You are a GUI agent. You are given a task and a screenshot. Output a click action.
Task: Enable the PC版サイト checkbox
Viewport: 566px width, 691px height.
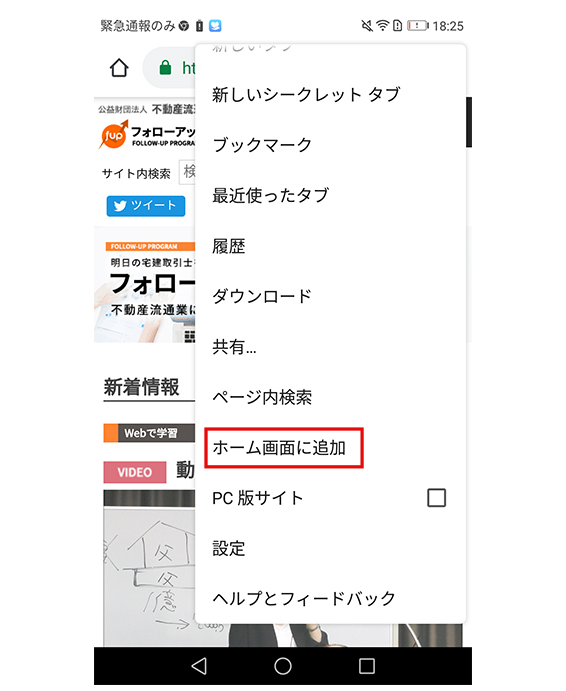(x=436, y=498)
